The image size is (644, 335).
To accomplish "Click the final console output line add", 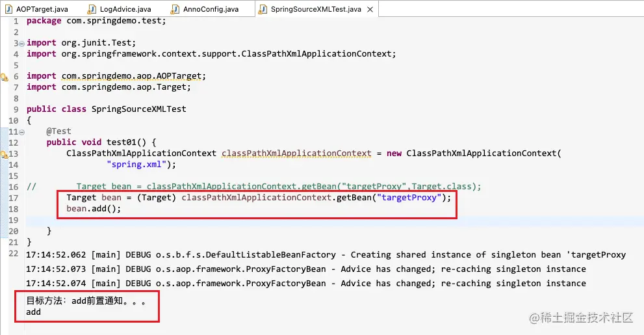I will pyautogui.click(x=33, y=312).
